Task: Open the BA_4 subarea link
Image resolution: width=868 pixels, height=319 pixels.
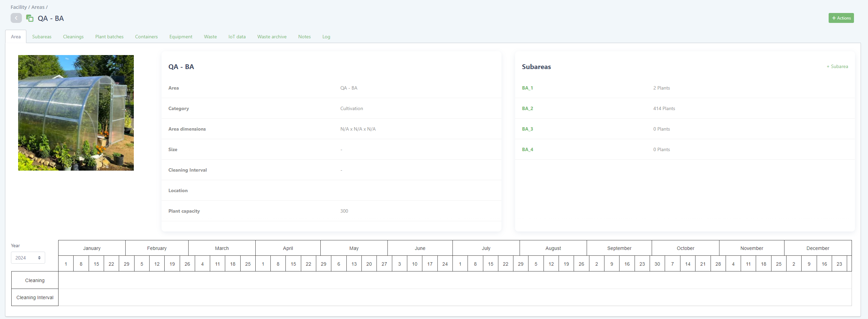Action: point(527,149)
